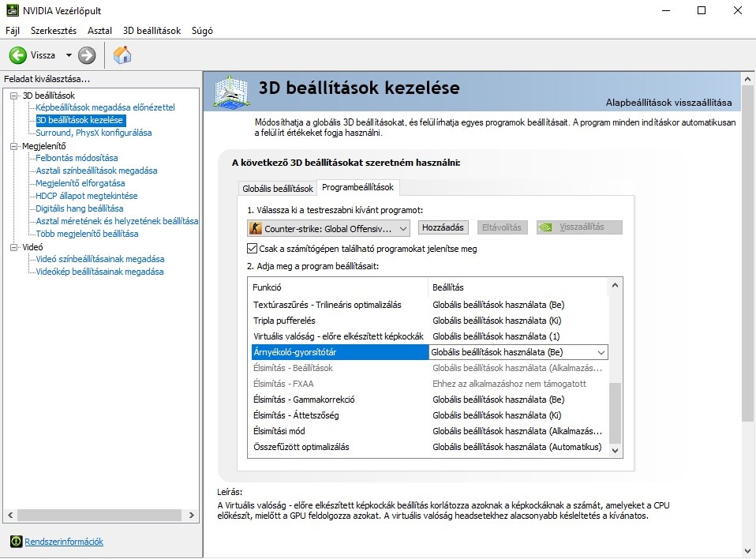Open the Árnyékoló-gyorsítótár setting dropdown
756x559 pixels.
pyautogui.click(x=601, y=352)
